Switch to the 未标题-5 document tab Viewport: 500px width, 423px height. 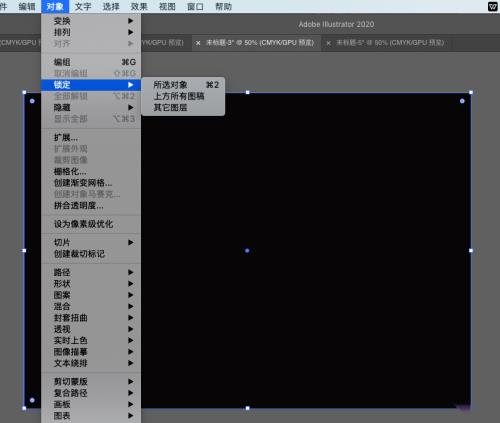390,43
